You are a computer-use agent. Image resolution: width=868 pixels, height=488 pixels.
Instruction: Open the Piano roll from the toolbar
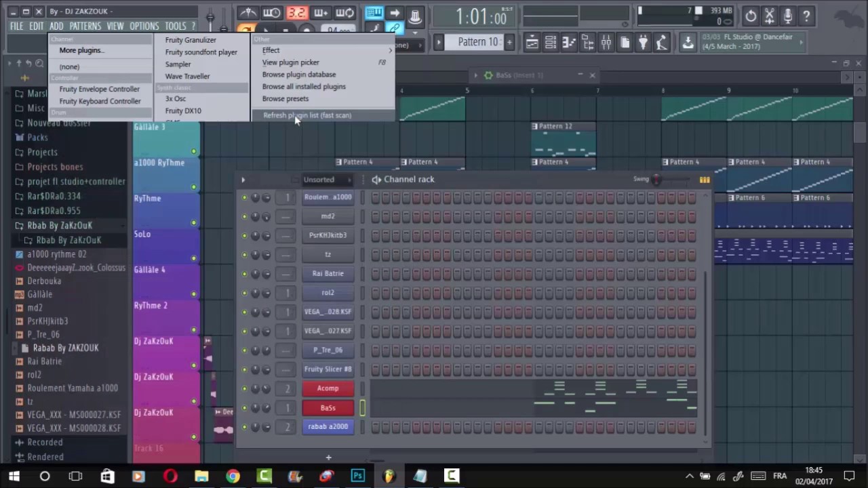[x=569, y=43]
